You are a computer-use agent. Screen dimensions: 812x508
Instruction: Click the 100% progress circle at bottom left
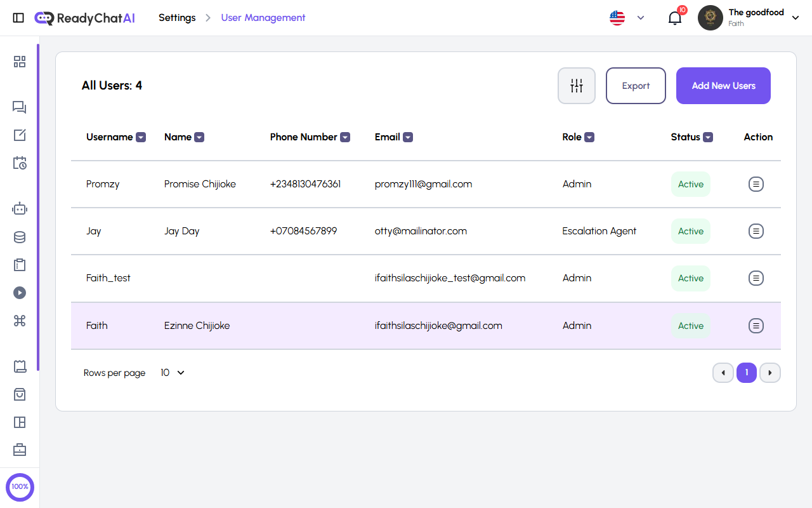point(20,487)
